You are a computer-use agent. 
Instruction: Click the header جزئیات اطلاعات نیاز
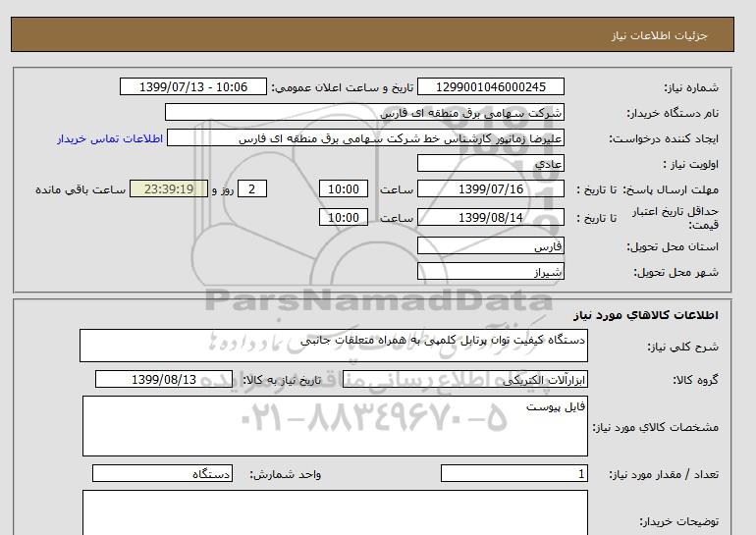click(x=659, y=36)
